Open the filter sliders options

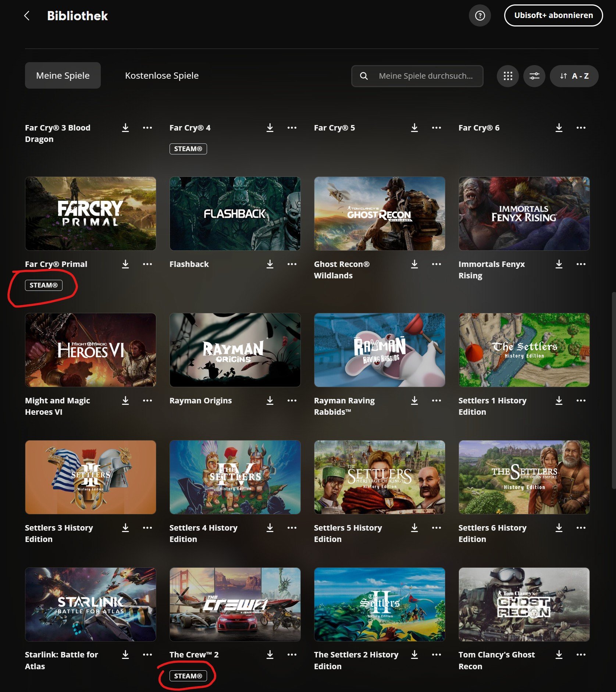pyautogui.click(x=534, y=76)
